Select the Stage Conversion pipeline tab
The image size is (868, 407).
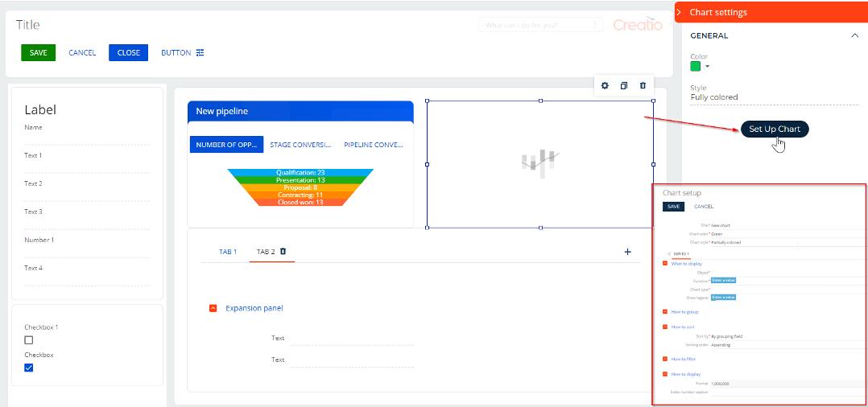(x=300, y=145)
